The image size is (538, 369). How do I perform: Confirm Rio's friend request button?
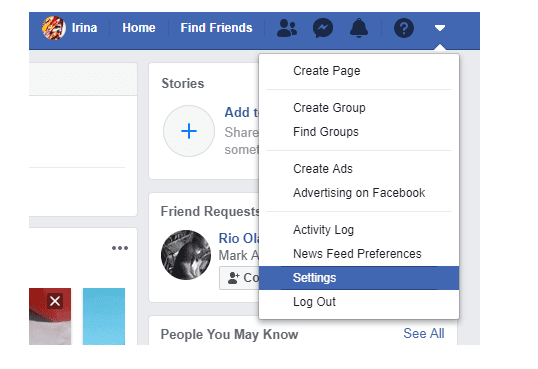click(x=239, y=278)
